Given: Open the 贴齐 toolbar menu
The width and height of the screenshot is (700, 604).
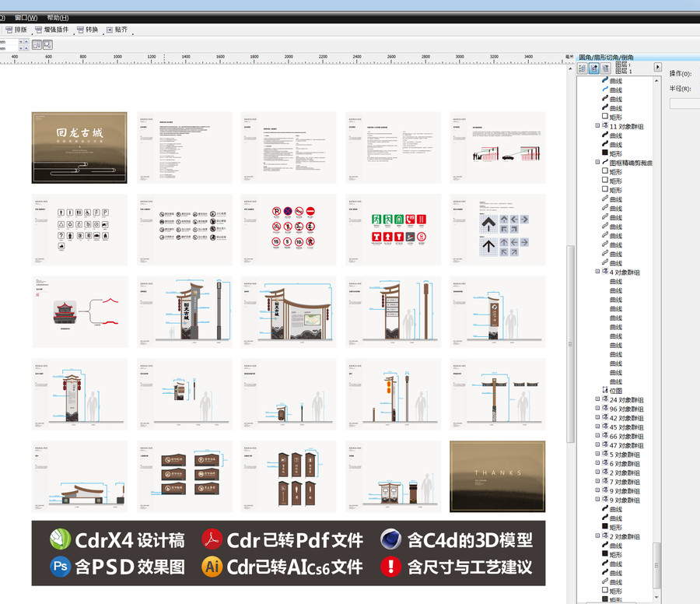Looking at the screenshot, I should [x=117, y=30].
